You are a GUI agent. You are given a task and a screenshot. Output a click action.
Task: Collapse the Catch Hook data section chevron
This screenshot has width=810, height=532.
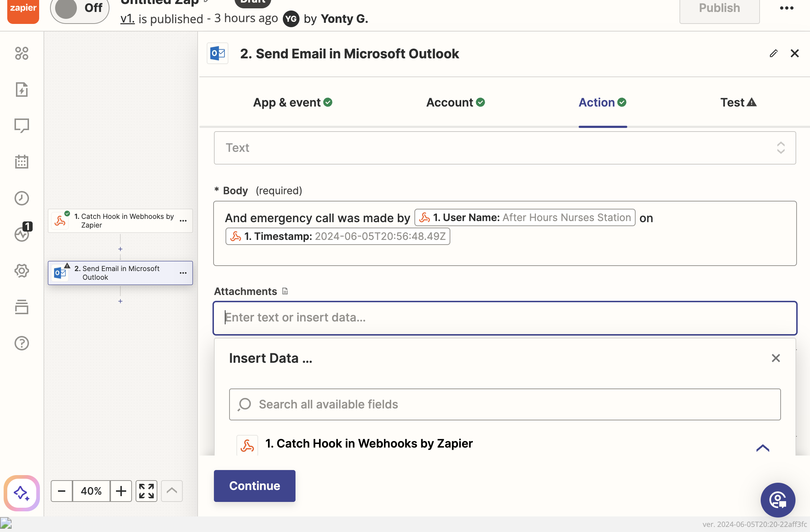coord(763,448)
